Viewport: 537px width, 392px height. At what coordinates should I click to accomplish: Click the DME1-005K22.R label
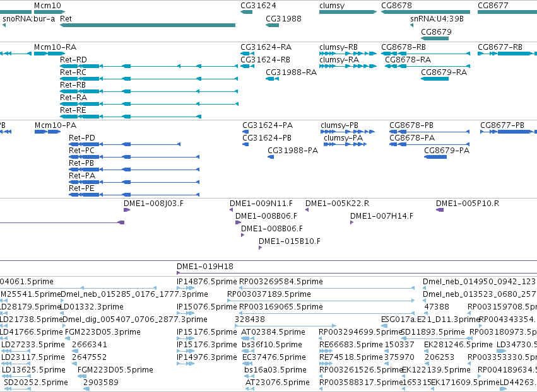coord(338,204)
